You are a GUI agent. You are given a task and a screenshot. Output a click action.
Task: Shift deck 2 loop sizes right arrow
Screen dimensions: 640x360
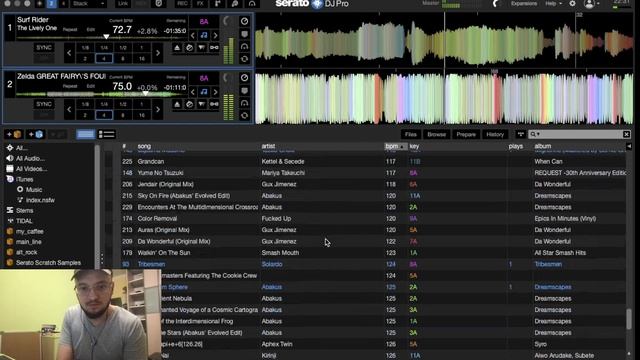click(x=158, y=109)
